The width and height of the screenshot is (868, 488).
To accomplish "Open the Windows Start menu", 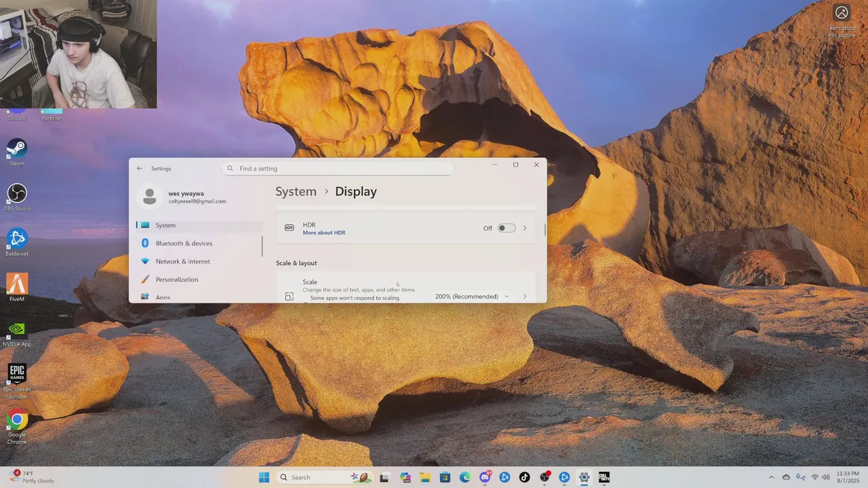I will [264, 477].
